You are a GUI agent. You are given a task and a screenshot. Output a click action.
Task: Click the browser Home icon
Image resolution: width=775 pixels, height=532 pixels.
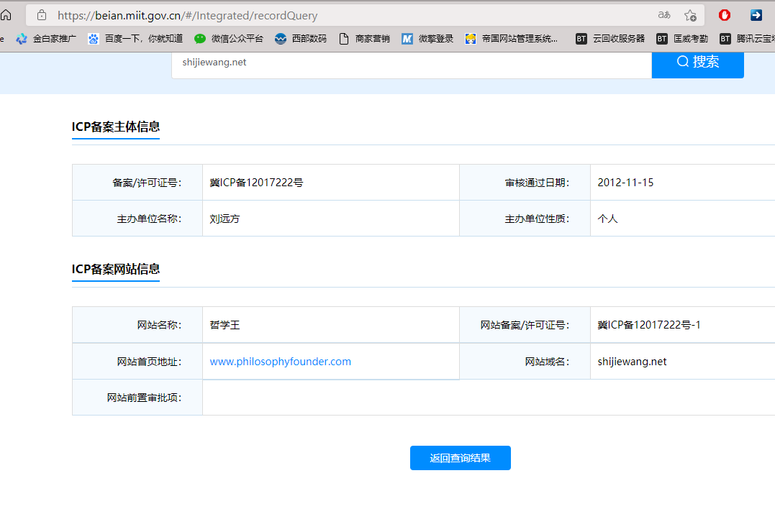click(6, 15)
